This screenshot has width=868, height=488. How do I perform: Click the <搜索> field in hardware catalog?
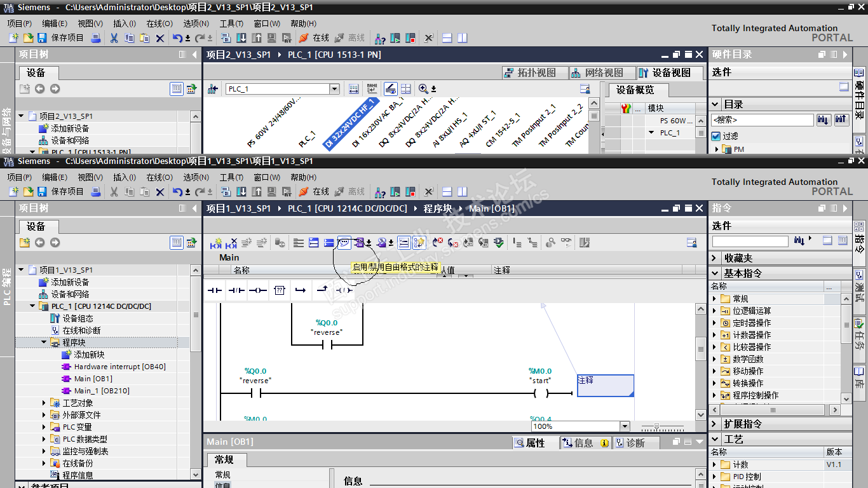click(x=763, y=119)
